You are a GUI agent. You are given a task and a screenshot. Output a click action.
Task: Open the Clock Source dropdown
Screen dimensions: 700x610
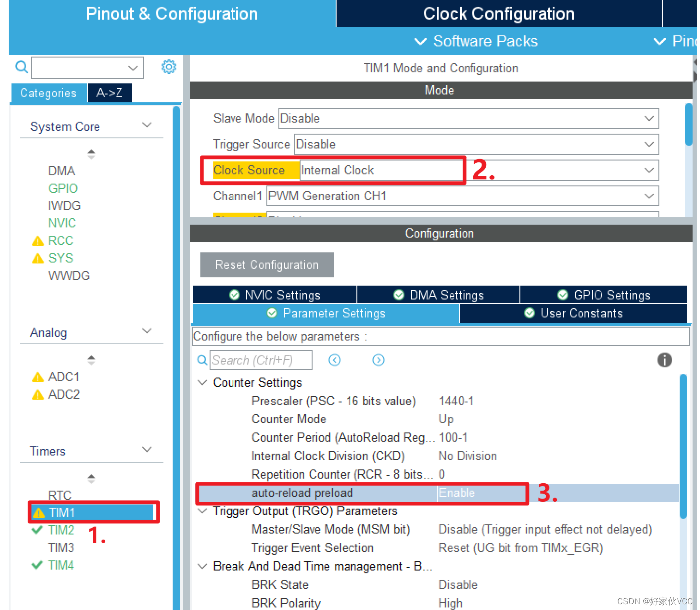pos(479,170)
